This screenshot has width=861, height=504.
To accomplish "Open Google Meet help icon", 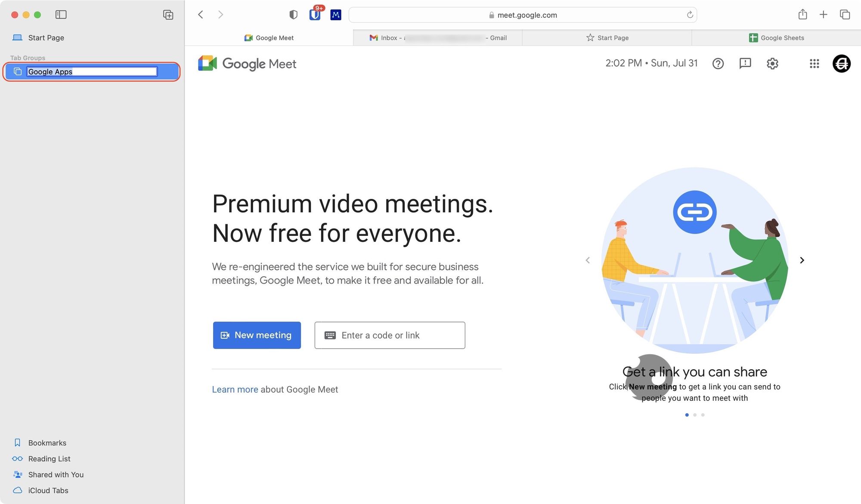I will tap(718, 64).
